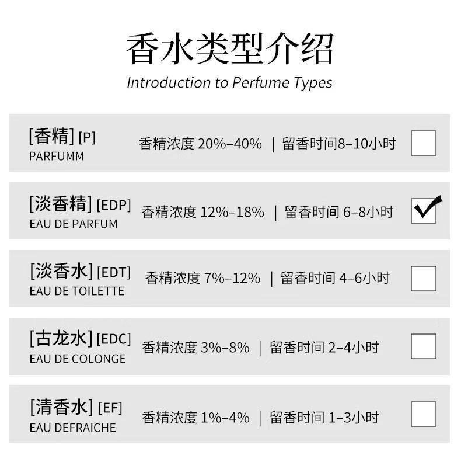Click the 留香时间 4–6小时 text
The width and height of the screenshot is (461, 476).
pos(335,279)
